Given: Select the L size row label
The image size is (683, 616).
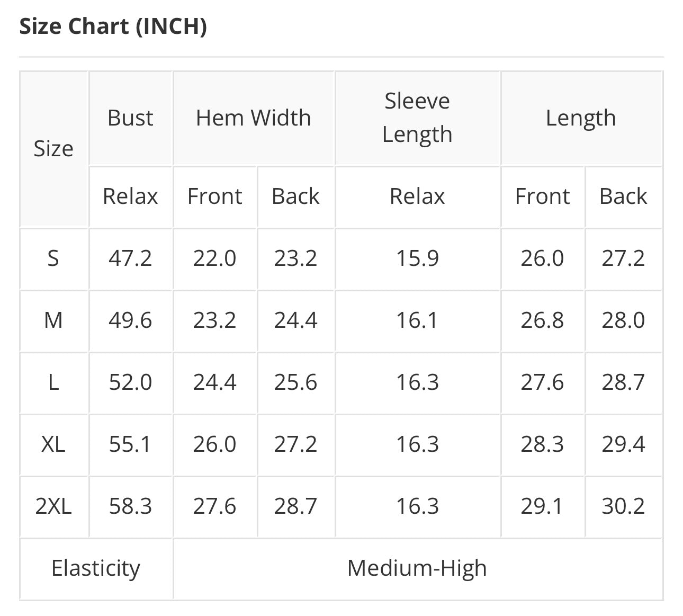Looking at the screenshot, I should click(x=53, y=382).
